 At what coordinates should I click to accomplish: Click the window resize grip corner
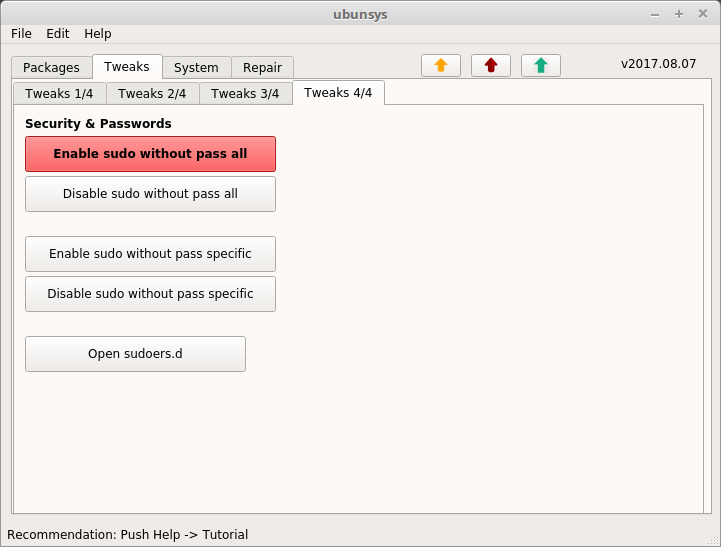tap(715, 541)
